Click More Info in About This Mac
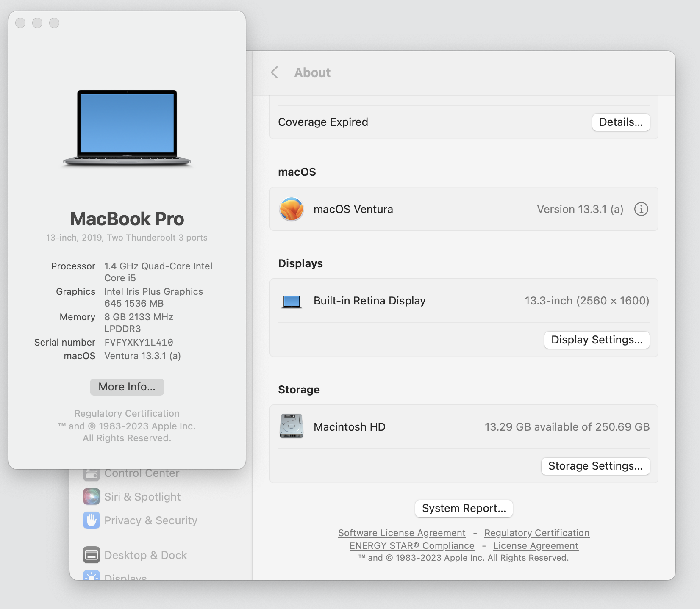 coord(127,387)
